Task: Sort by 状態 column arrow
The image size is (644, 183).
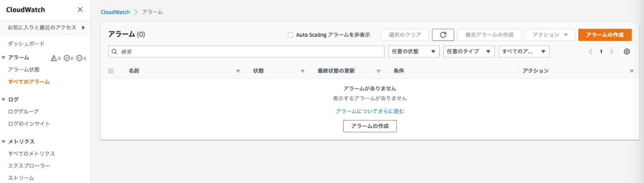Action: 302,71
